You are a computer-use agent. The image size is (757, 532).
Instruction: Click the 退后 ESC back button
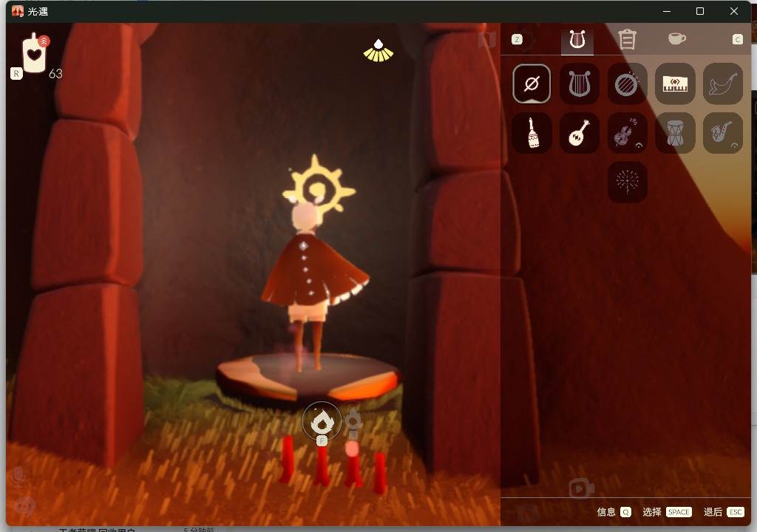(723, 512)
